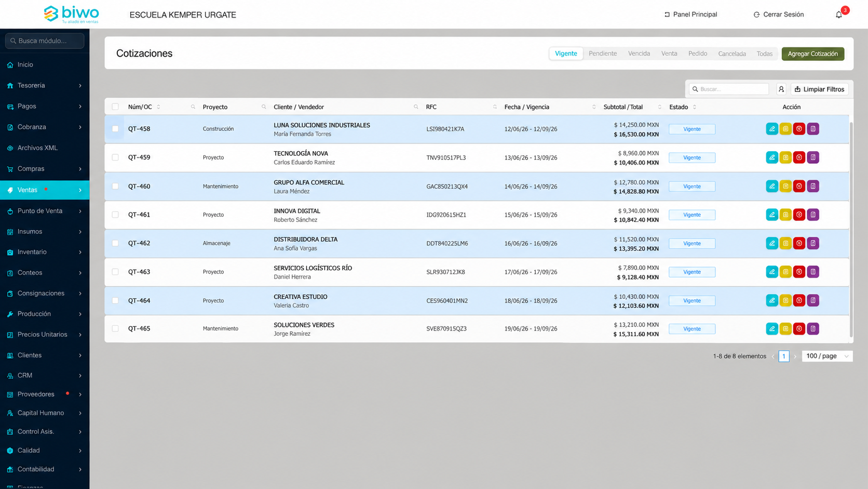This screenshot has width=868, height=489.
Task: Click the cyan edit icon for QT-460
Action: [x=772, y=186]
